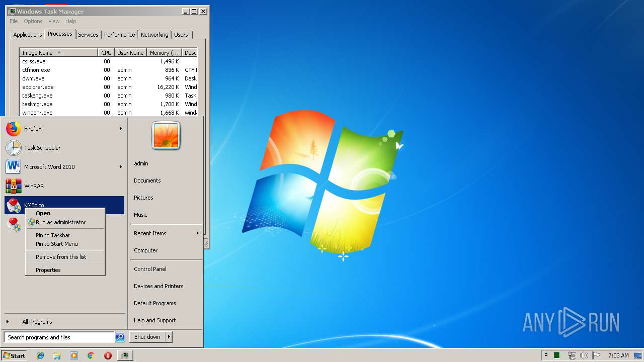Switch to Task Manager taskbar button
Image resolution: width=644 pixels, height=362 pixels.
click(x=125, y=355)
